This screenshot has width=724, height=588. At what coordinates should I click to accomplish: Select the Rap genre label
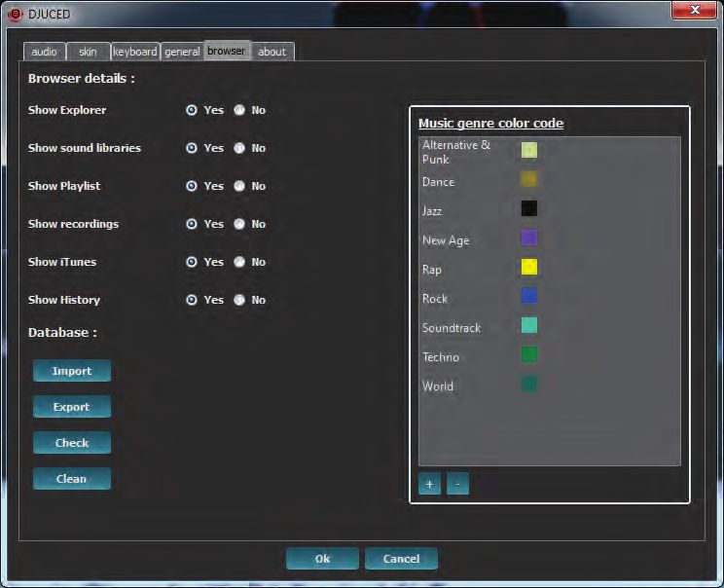(x=432, y=270)
